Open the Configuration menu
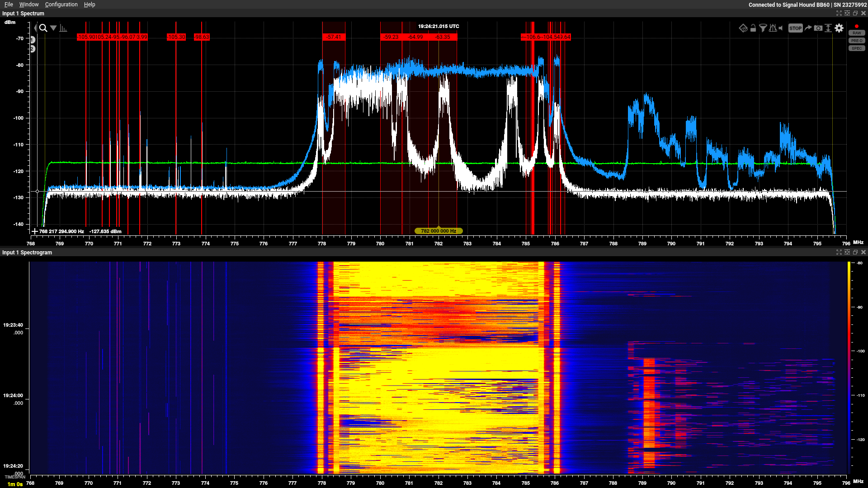The height and width of the screenshot is (488, 868). (x=61, y=5)
